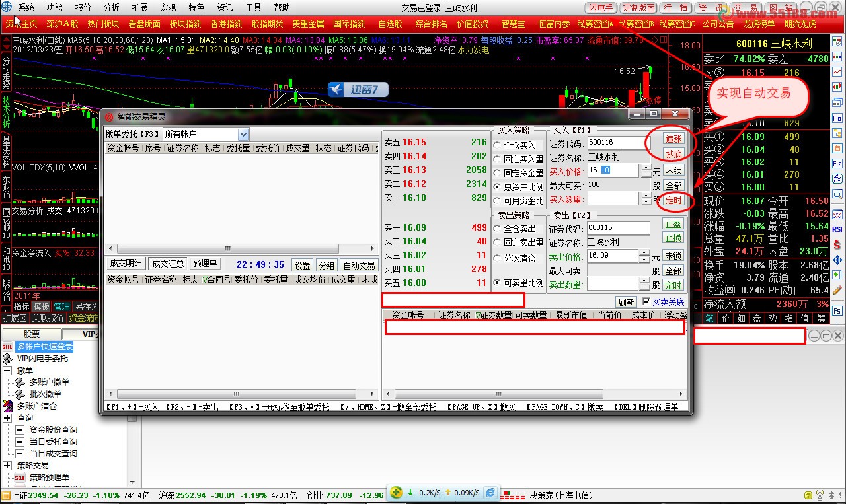Click the 闪电手 button in title bar
The height and width of the screenshot is (504, 846).
(601, 8)
